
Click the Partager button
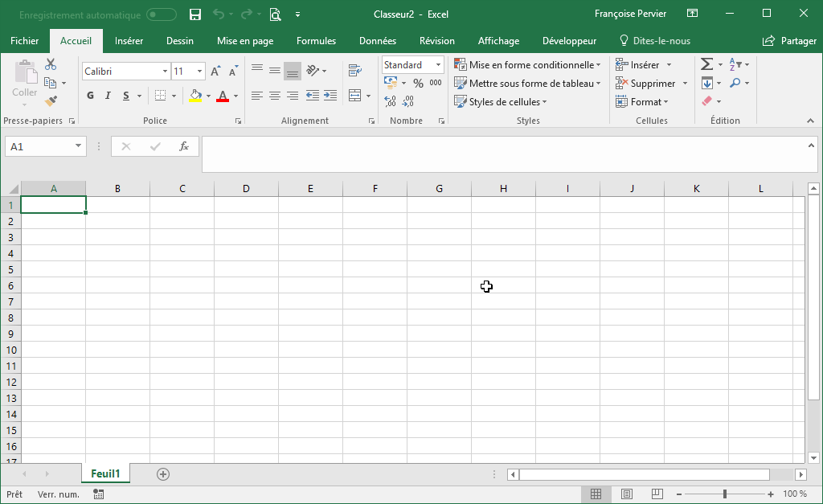click(x=789, y=41)
